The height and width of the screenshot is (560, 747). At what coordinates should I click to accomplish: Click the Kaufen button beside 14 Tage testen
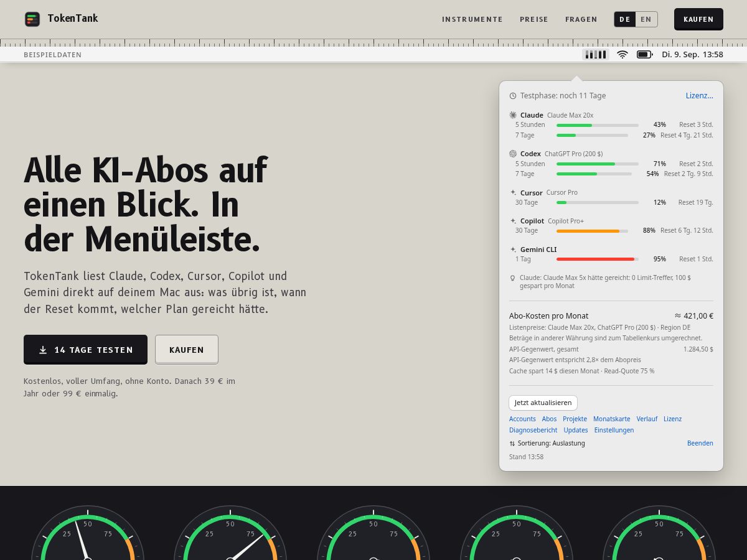tap(187, 350)
